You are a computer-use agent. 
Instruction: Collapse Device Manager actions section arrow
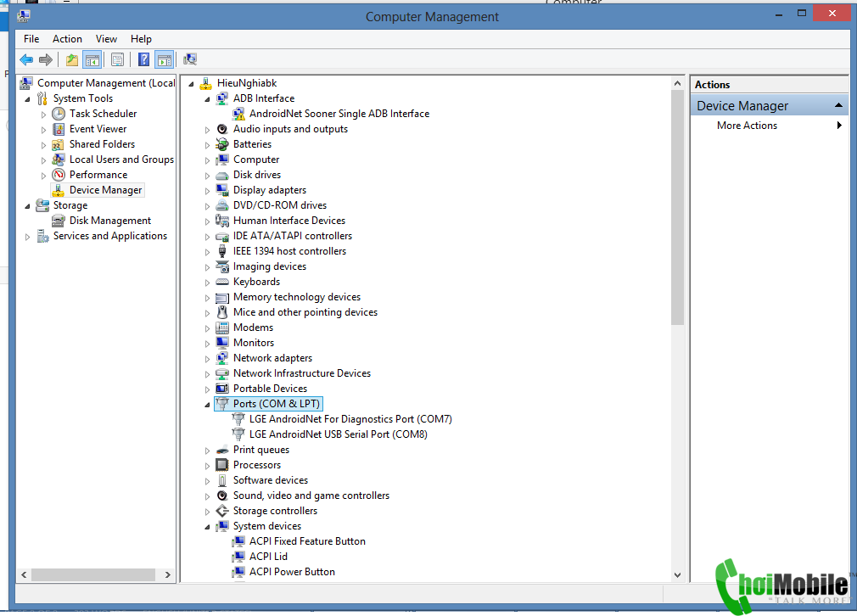(x=838, y=105)
